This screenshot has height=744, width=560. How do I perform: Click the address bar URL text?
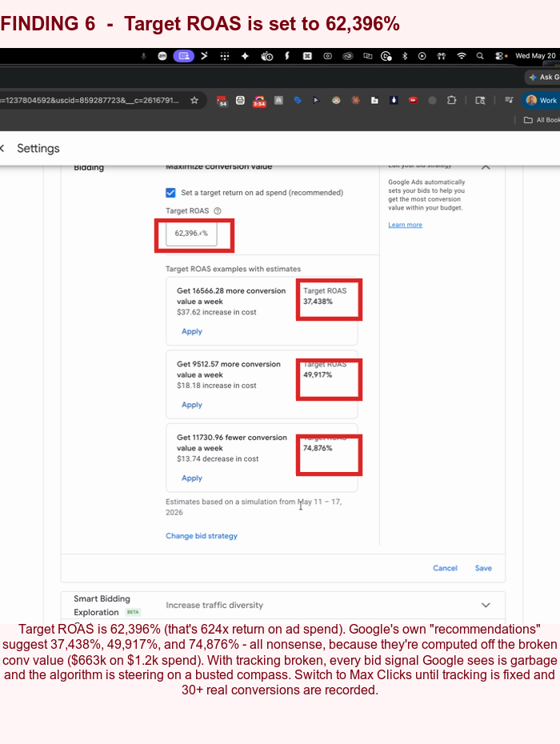coord(90,101)
